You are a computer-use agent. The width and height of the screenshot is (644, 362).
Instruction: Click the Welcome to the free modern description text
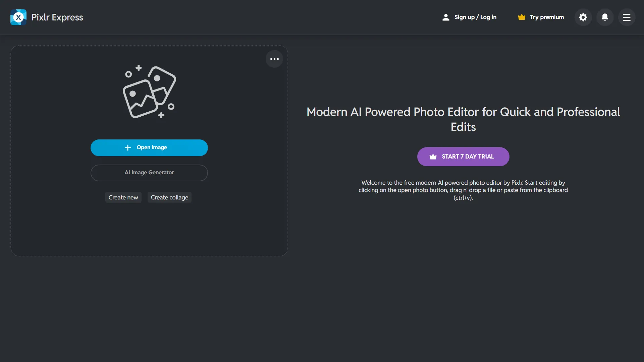point(463,190)
